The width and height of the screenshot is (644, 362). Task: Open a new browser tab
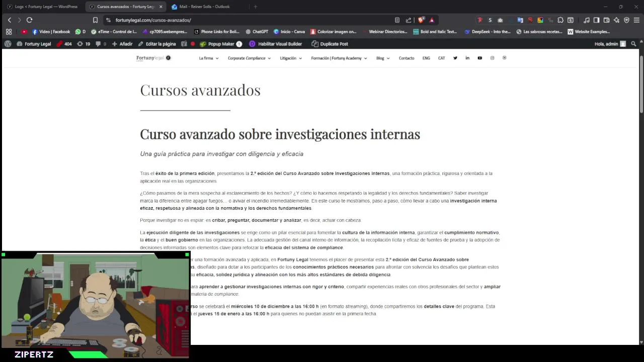point(255,7)
